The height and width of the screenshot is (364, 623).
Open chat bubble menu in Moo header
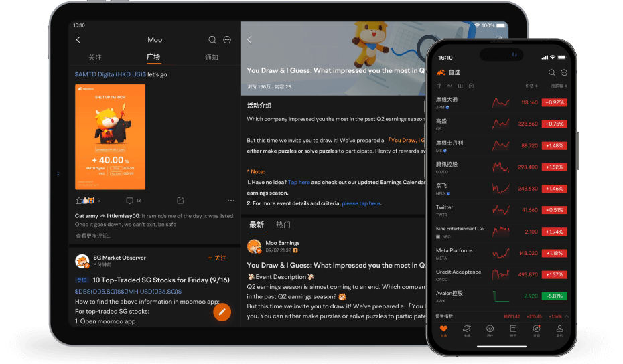pyautogui.click(x=227, y=40)
